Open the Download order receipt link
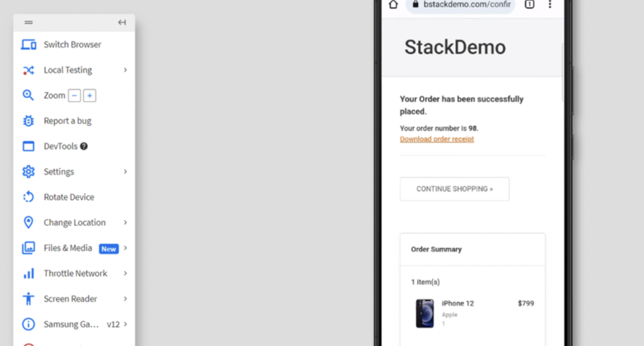This screenshot has width=644, height=346. pyautogui.click(x=437, y=139)
